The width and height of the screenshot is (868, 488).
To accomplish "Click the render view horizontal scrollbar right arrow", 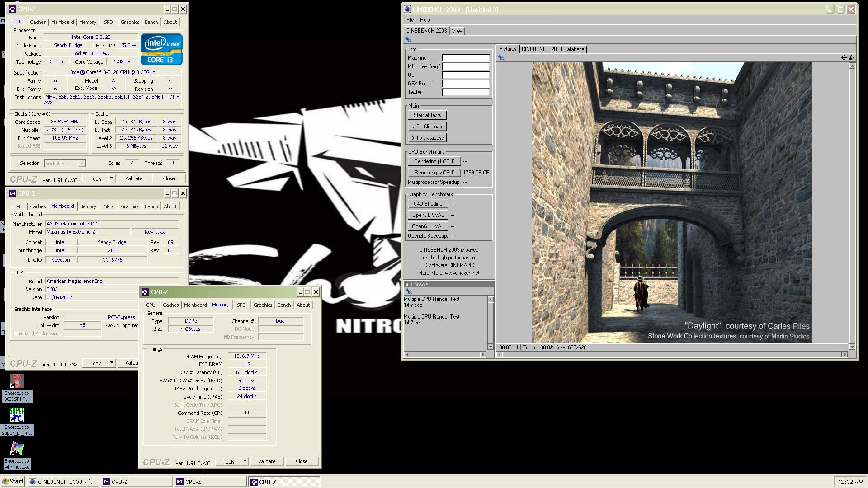I will (x=844, y=355).
